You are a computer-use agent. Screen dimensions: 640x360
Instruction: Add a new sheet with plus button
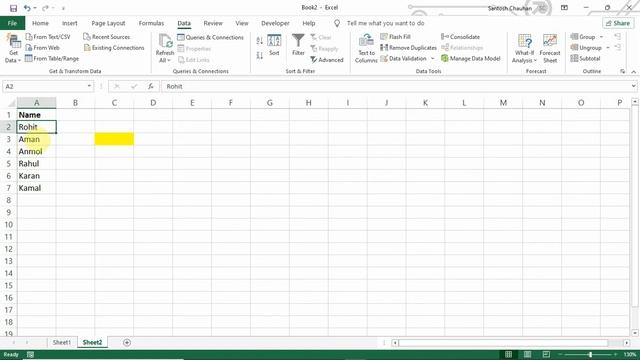pyautogui.click(x=127, y=342)
